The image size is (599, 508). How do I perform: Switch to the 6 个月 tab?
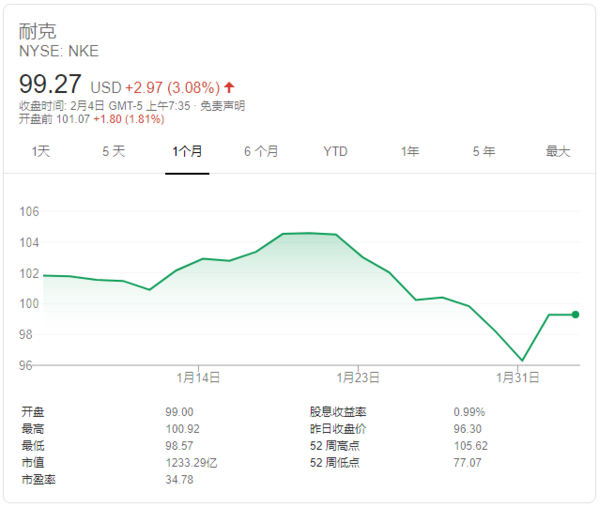point(261,151)
